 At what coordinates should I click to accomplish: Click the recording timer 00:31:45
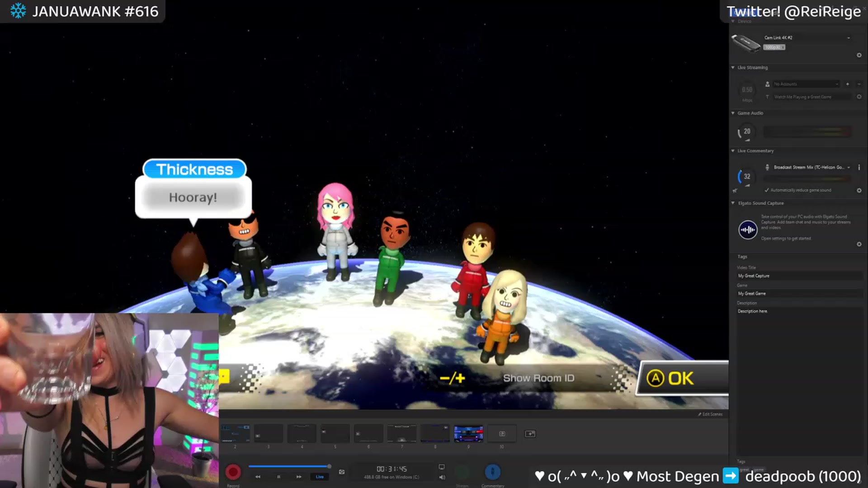pyautogui.click(x=392, y=469)
